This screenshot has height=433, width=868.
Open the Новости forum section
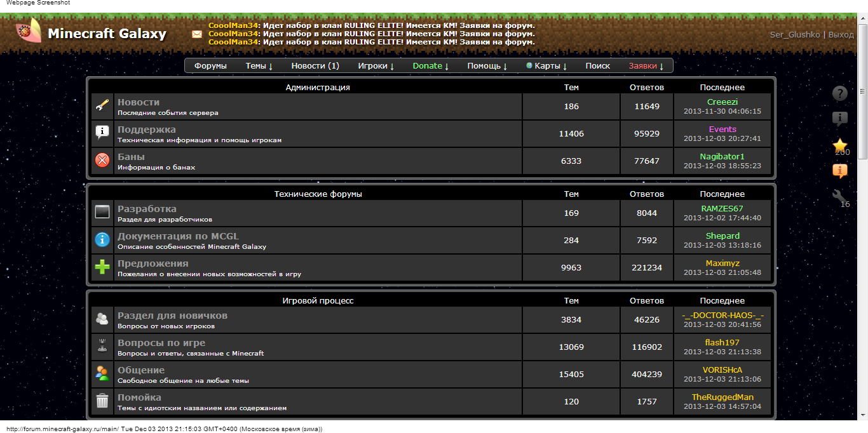[x=139, y=102]
